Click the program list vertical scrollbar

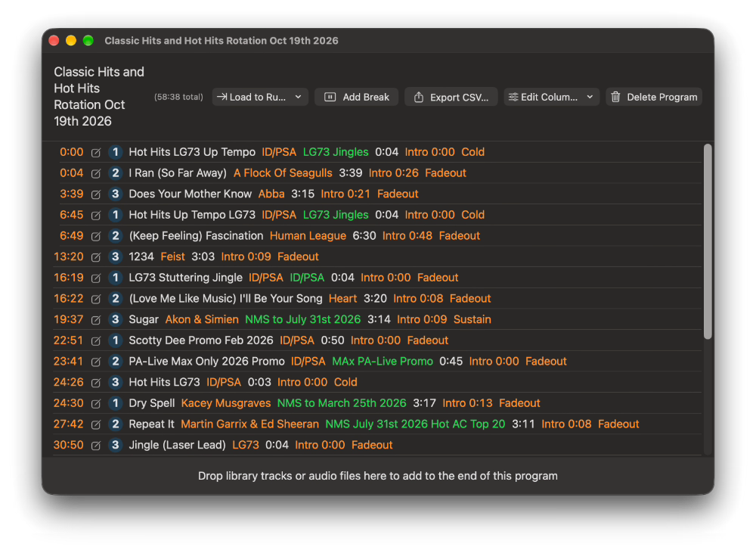click(x=708, y=241)
